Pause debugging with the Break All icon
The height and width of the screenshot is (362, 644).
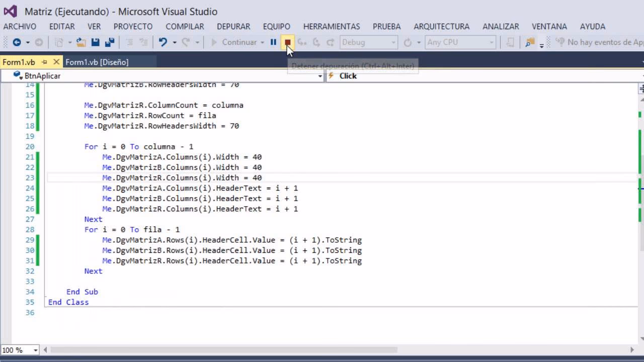pyautogui.click(x=273, y=42)
